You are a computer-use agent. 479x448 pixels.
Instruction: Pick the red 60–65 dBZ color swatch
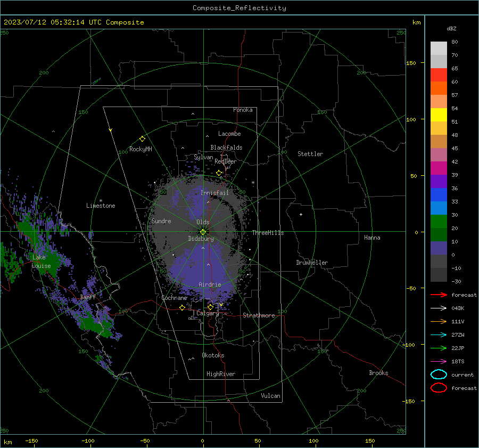pyautogui.click(x=439, y=75)
